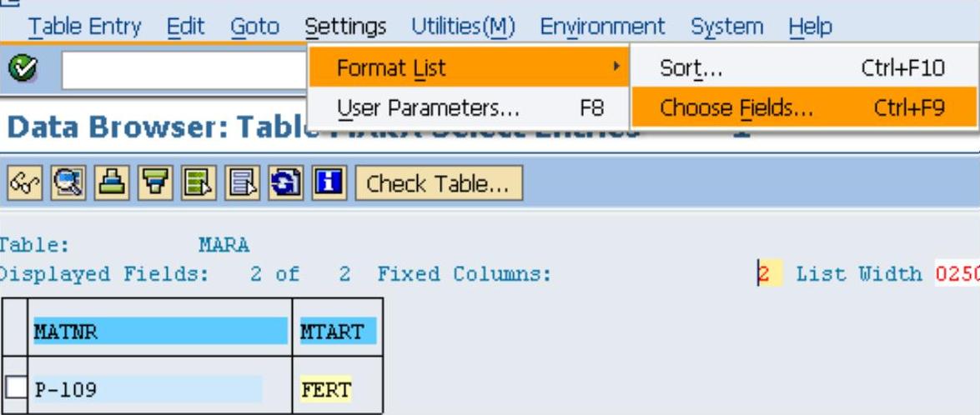The width and height of the screenshot is (980, 415).
Task: Tick the checkbox for row P-109
Action: pyautogui.click(x=18, y=388)
